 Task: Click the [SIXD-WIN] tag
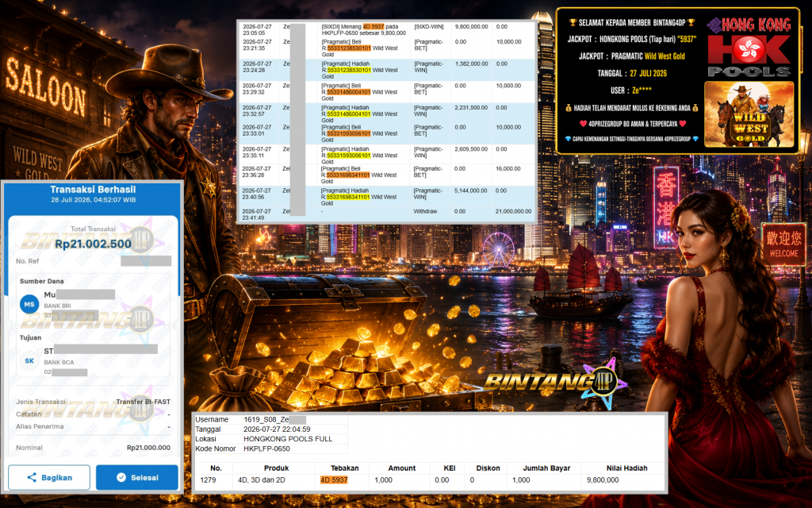pyautogui.click(x=429, y=26)
